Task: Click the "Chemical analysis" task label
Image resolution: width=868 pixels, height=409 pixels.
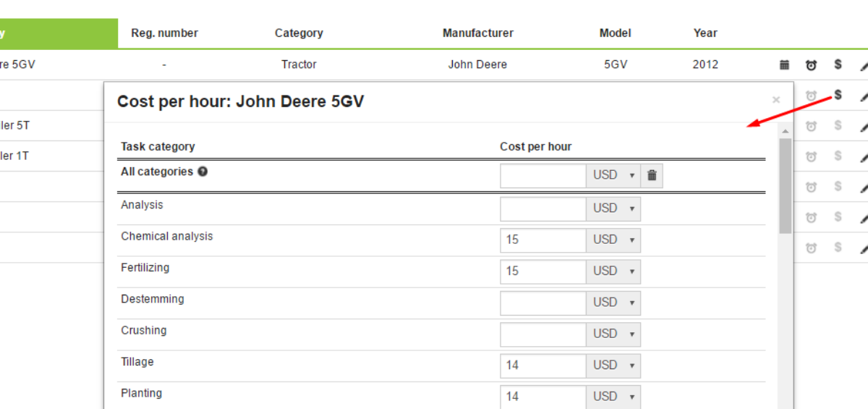Action: 167,236
